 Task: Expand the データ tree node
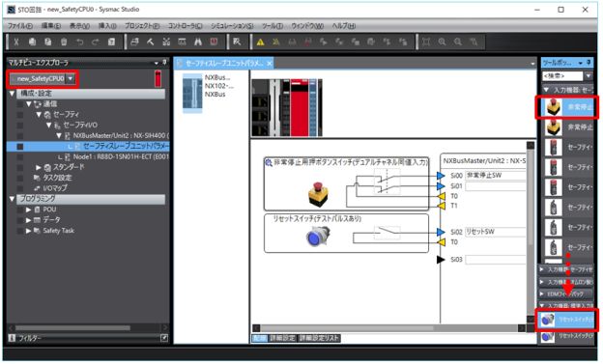pos(28,220)
